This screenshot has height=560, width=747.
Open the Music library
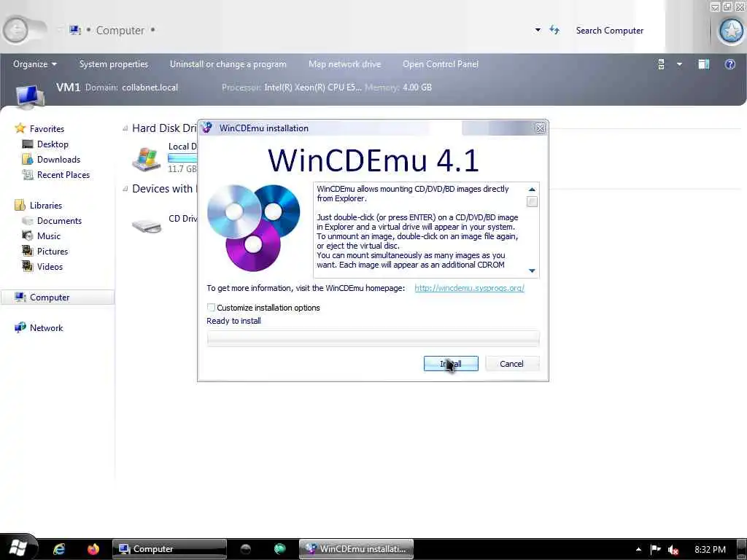[x=49, y=236]
